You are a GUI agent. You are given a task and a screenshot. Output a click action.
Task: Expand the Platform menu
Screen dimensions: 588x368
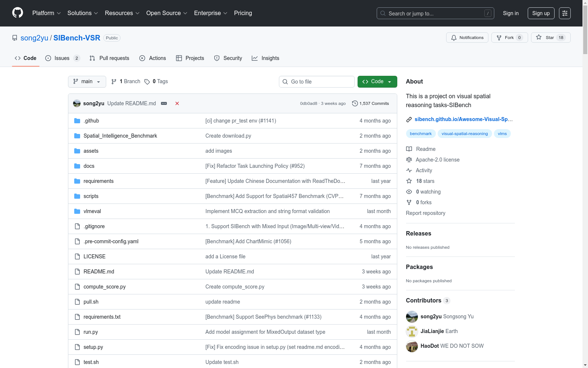(x=46, y=13)
